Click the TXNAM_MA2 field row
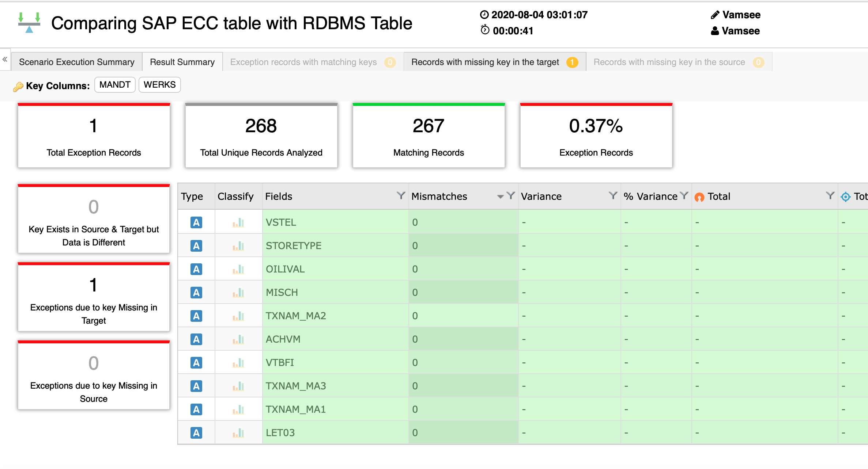This screenshot has width=868, height=469. click(295, 316)
